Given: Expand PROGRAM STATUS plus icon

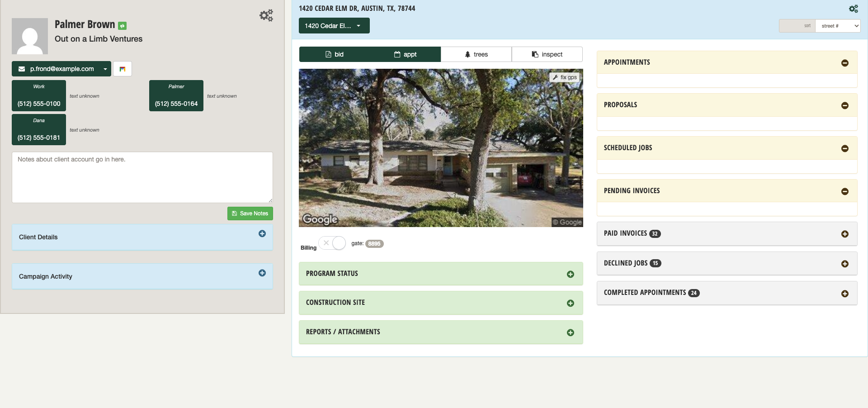Looking at the screenshot, I should click(x=571, y=274).
